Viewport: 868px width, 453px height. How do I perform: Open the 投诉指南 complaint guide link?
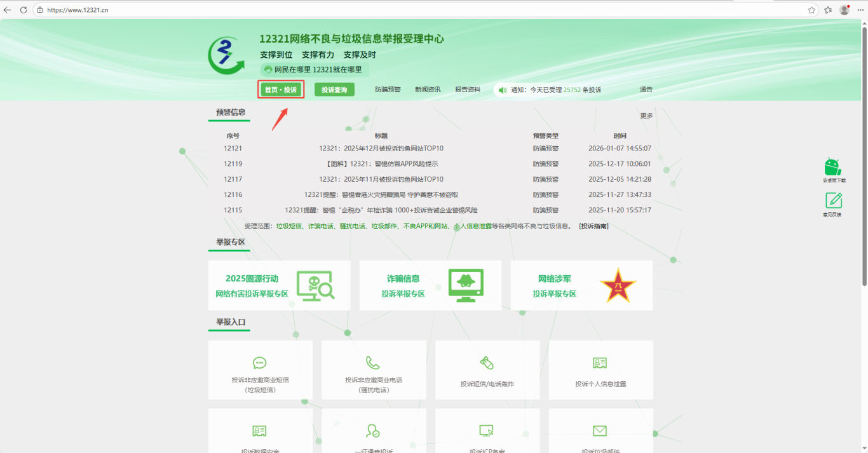[x=593, y=226]
